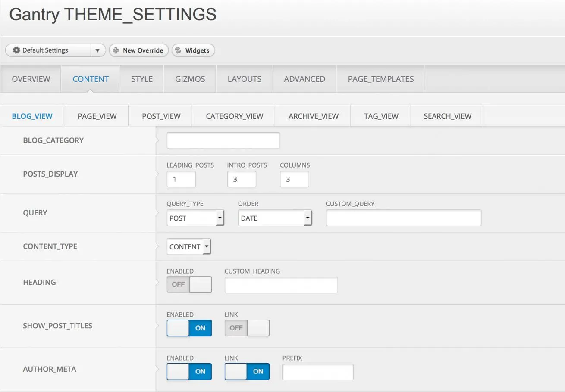This screenshot has width=565, height=392.
Task: Toggle the AUTHOR_META link switch
Action: pos(247,371)
